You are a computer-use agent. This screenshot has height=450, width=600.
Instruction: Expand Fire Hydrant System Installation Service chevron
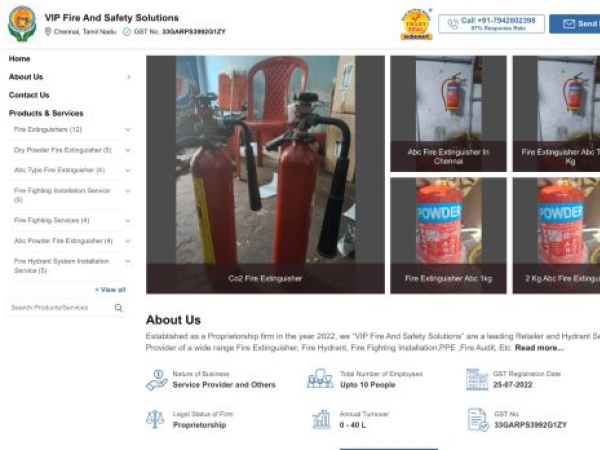pos(128,261)
